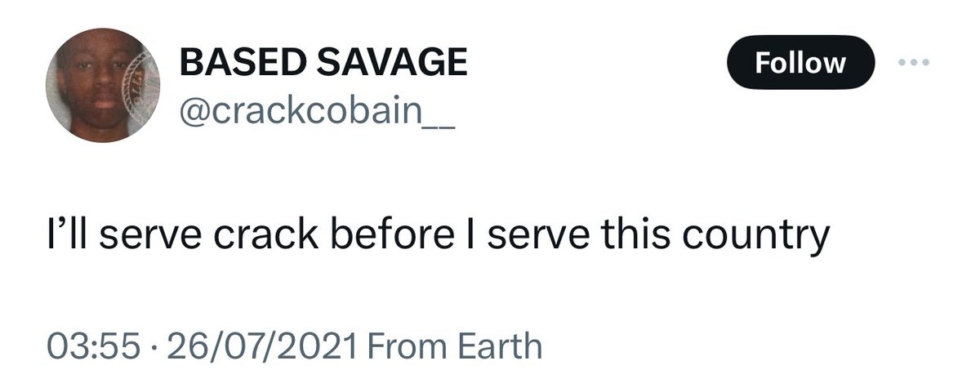Click the Follow button
The image size is (980, 379).
point(800,63)
